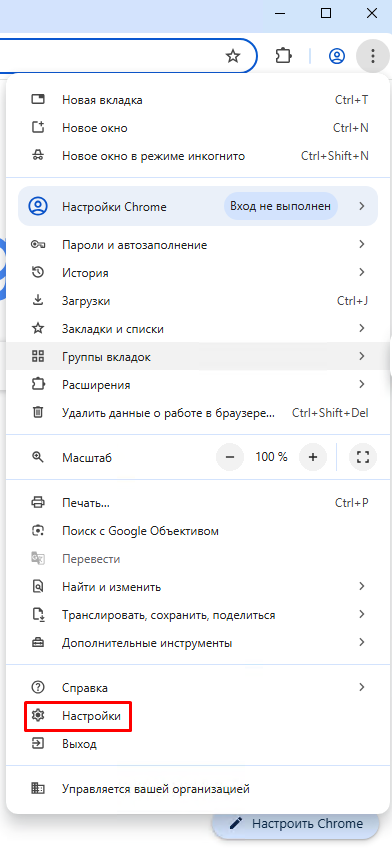
Task: Expand Транслировать, сохранить, поделиться arrow
Action: pyautogui.click(x=362, y=615)
